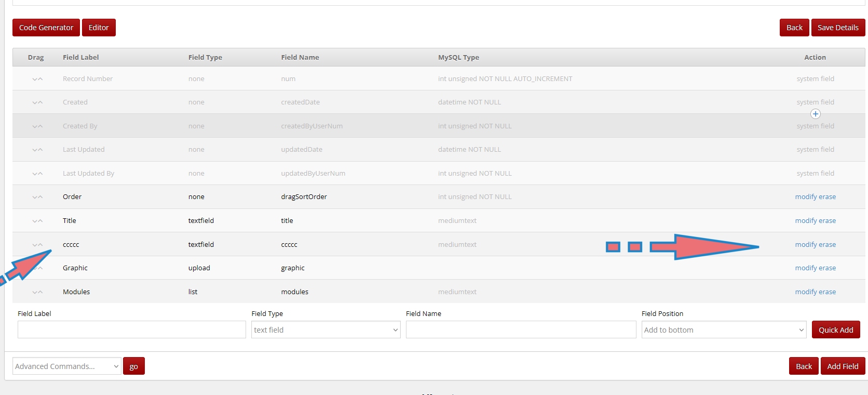
Task: Click the drag handle for Title row
Action: 37,221
